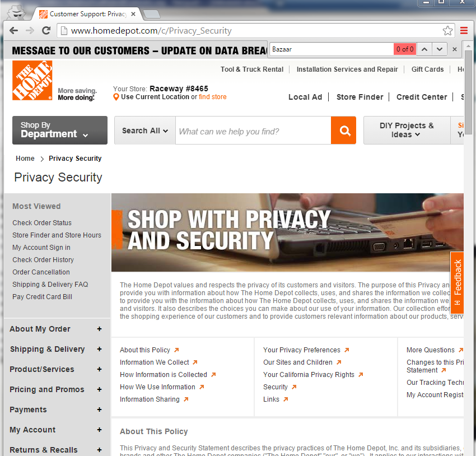
Task: Go to previous find result arrow
Action: pyautogui.click(x=424, y=49)
